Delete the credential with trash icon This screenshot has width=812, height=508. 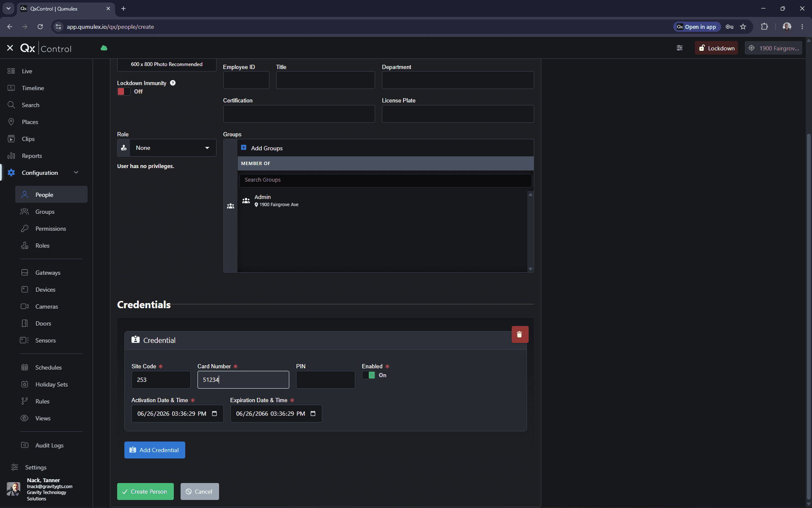pos(520,334)
